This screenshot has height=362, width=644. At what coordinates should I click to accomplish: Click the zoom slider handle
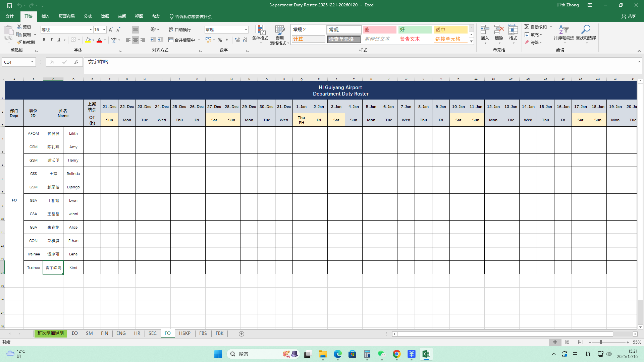pyautogui.click(x=601, y=342)
